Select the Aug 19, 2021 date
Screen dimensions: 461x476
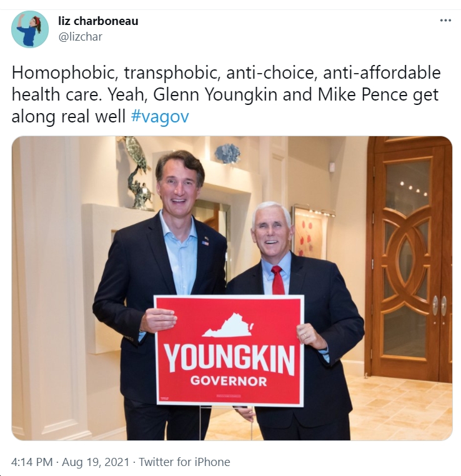pyautogui.click(x=96, y=462)
